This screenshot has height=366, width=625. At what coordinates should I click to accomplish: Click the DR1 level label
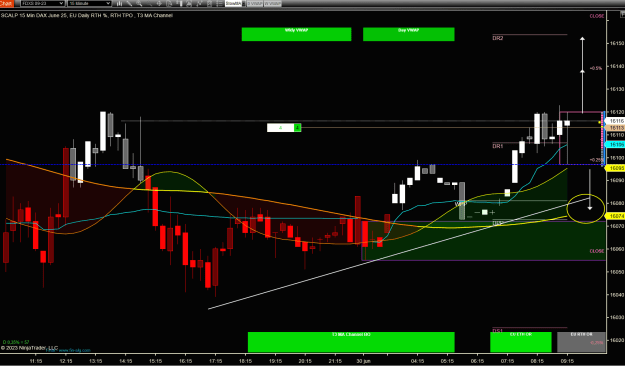(x=498, y=146)
